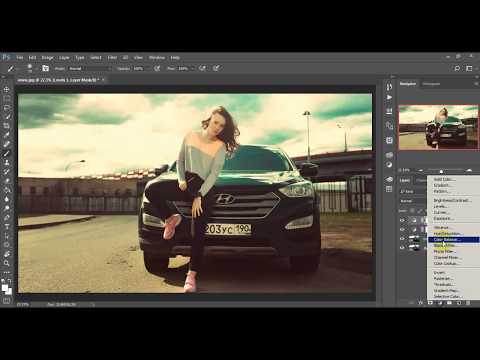Hide the topmost layer's eye icon

(402, 220)
